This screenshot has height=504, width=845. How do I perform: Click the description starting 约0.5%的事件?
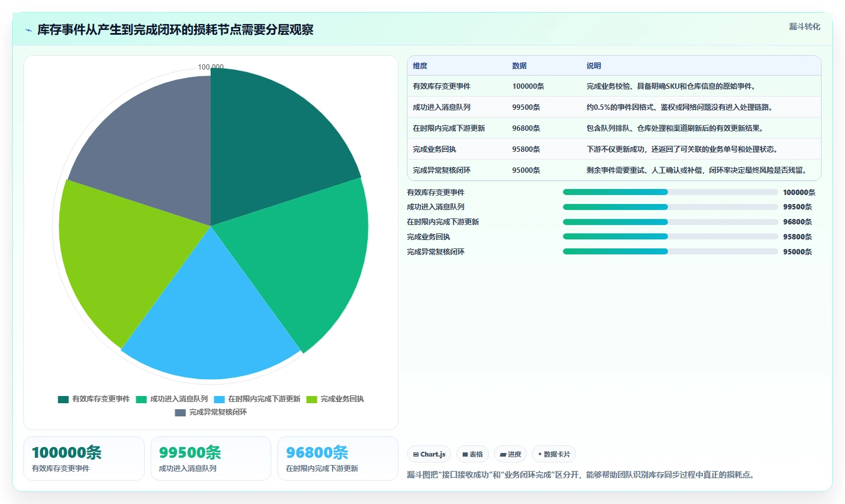tap(679, 107)
